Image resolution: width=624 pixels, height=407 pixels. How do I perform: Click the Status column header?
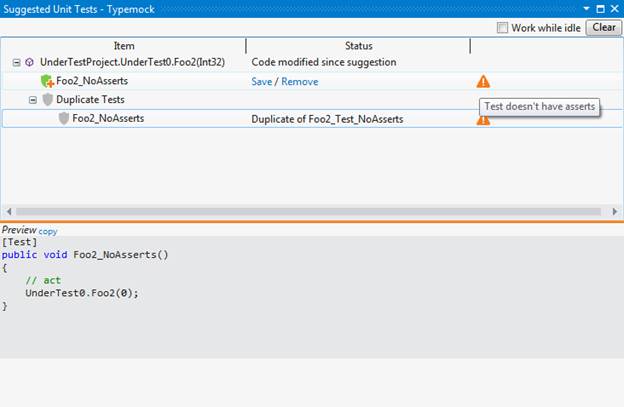[358, 46]
